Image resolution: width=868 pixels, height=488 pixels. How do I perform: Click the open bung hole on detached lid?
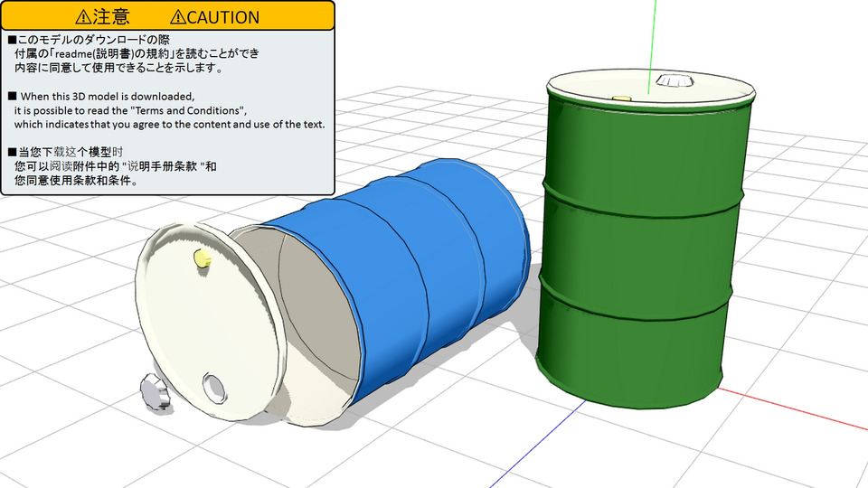(215, 385)
